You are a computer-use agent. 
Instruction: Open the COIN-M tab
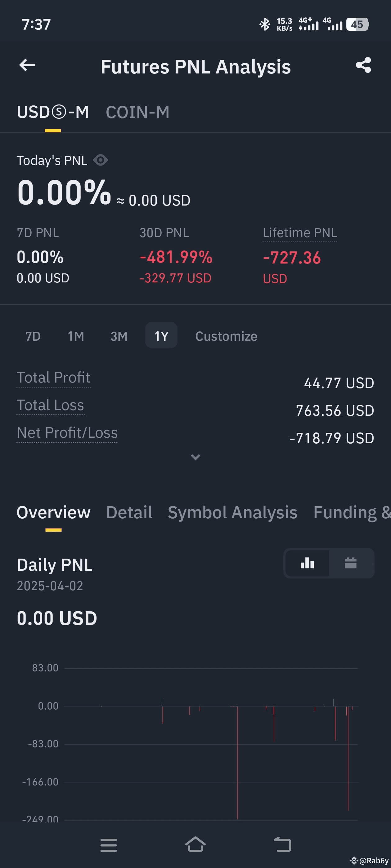pos(138,112)
